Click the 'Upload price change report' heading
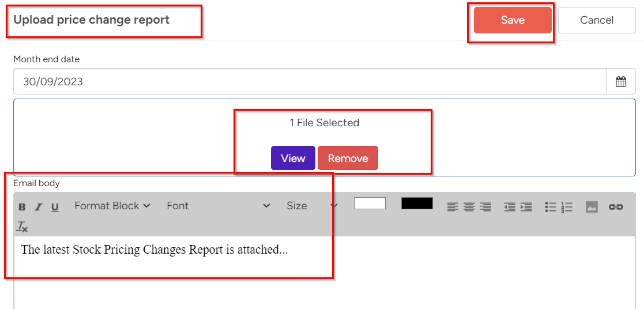The width and height of the screenshot is (644, 309). click(x=92, y=20)
